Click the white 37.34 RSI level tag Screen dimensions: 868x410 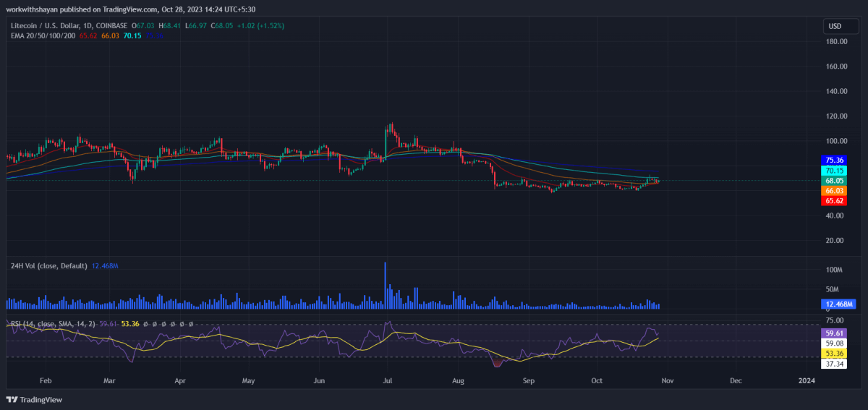point(834,363)
